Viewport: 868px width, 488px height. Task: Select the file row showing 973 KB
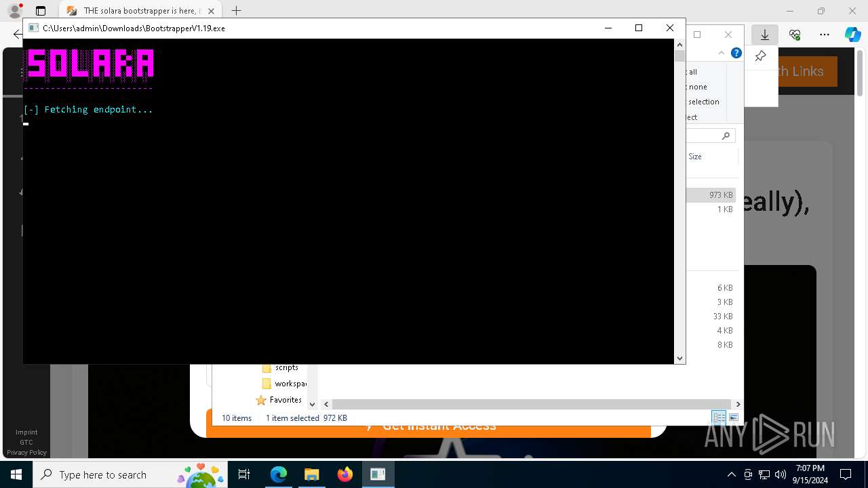(711, 195)
